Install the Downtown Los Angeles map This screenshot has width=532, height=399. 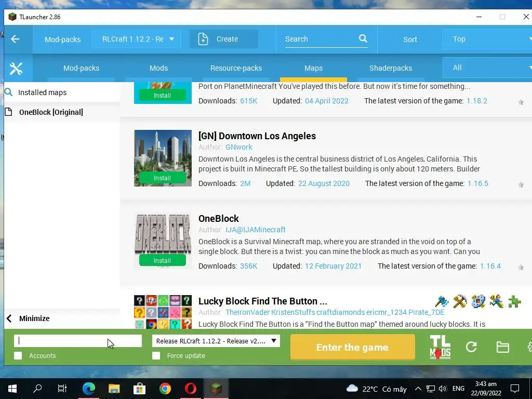[x=163, y=178]
